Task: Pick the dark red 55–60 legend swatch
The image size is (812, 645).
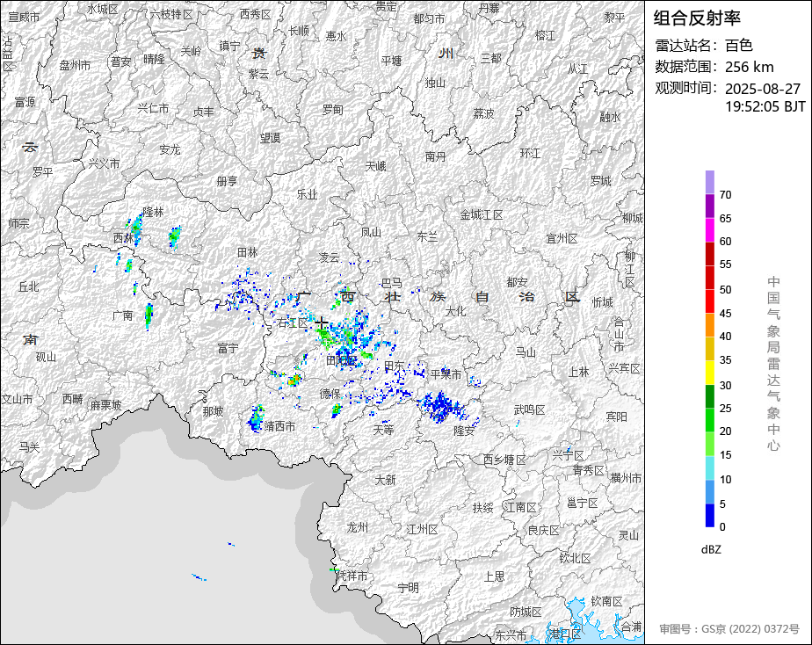Action: (x=709, y=254)
